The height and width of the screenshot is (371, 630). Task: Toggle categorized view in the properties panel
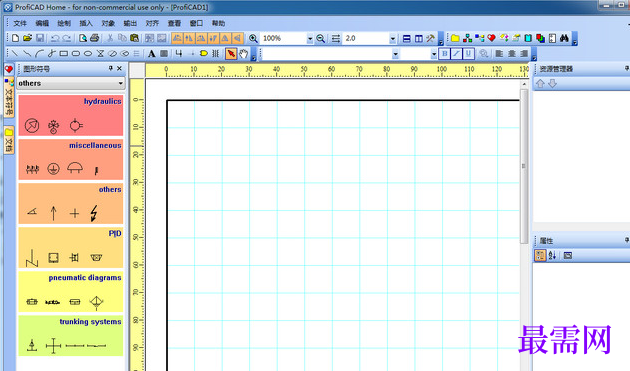[540, 255]
